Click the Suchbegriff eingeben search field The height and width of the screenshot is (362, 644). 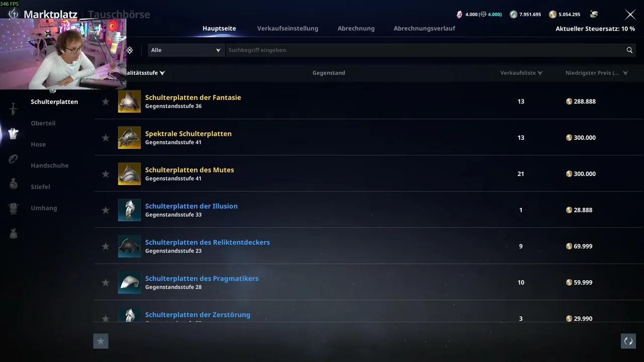point(425,50)
